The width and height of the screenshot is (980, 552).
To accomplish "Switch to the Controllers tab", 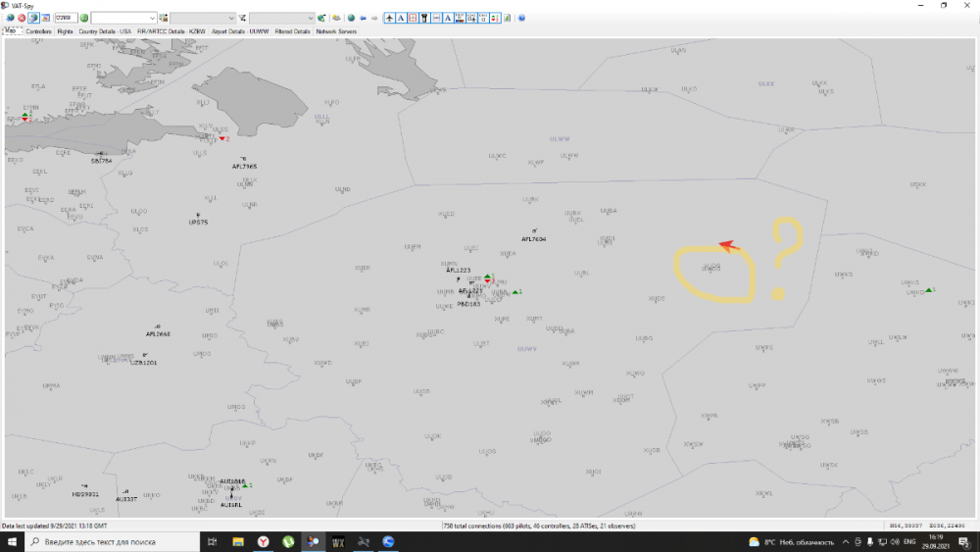I will [x=38, y=31].
